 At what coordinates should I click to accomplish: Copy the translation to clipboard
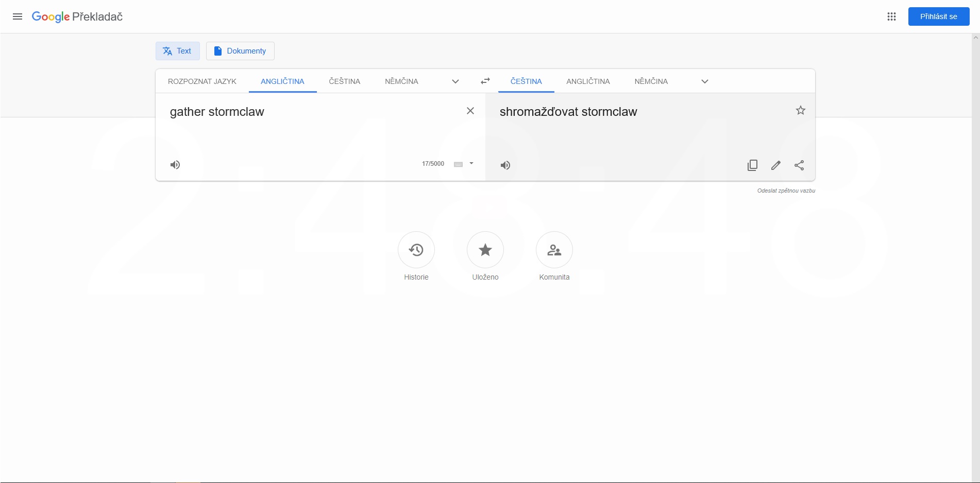(x=752, y=165)
